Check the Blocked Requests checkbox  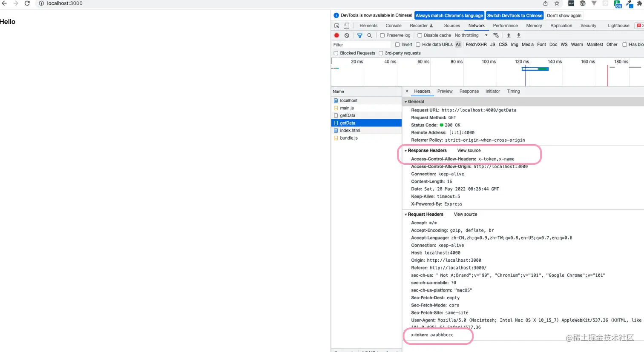(x=336, y=53)
